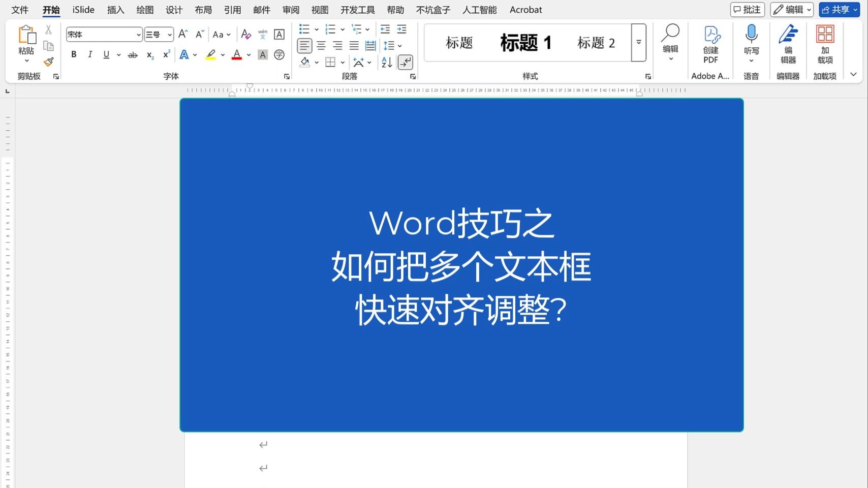This screenshot has height=488, width=868.
Task: Switch to the 插入 ribbon tab
Action: pyautogui.click(x=115, y=10)
